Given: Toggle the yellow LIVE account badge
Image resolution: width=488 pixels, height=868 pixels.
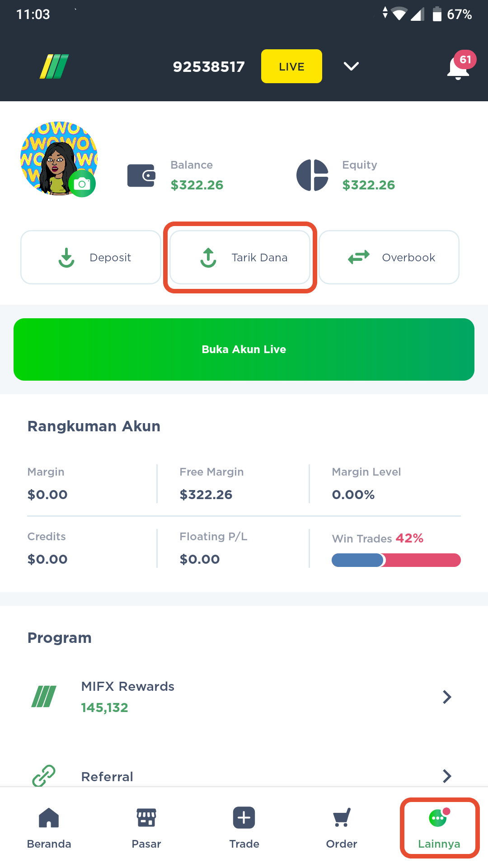Looking at the screenshot, I should (x=291, y=66).
